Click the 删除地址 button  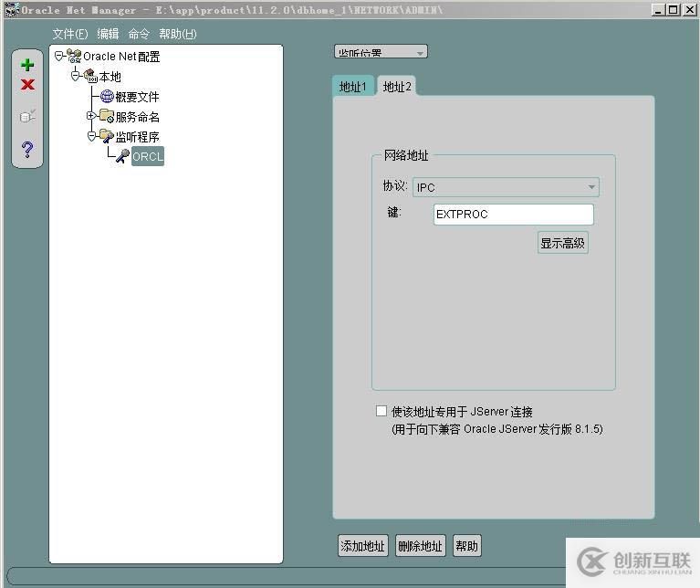click(420, 546)
